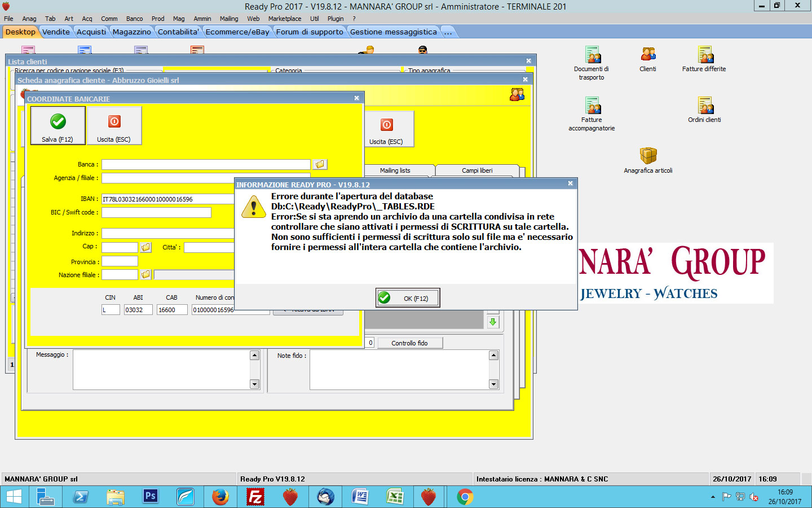Click the BIC / Swift code field
The image size is (812, 508).
point(156,212)
